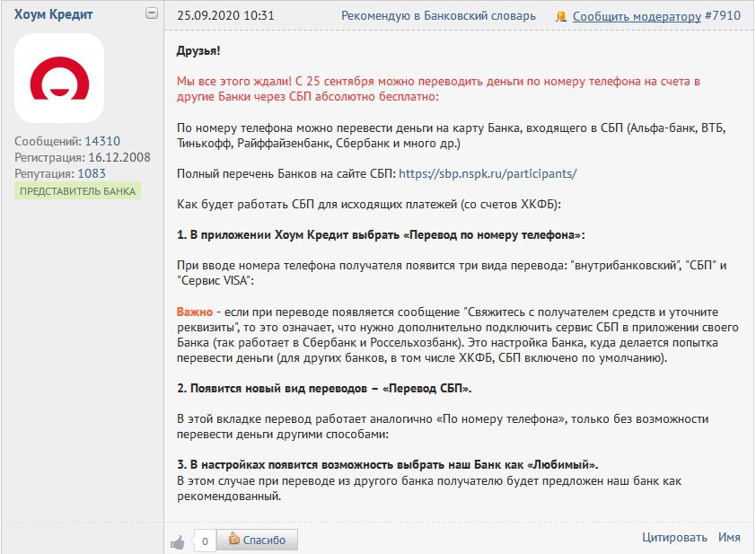
Task: Click the like counter showing 0
Action: click(x=205, y=541)
